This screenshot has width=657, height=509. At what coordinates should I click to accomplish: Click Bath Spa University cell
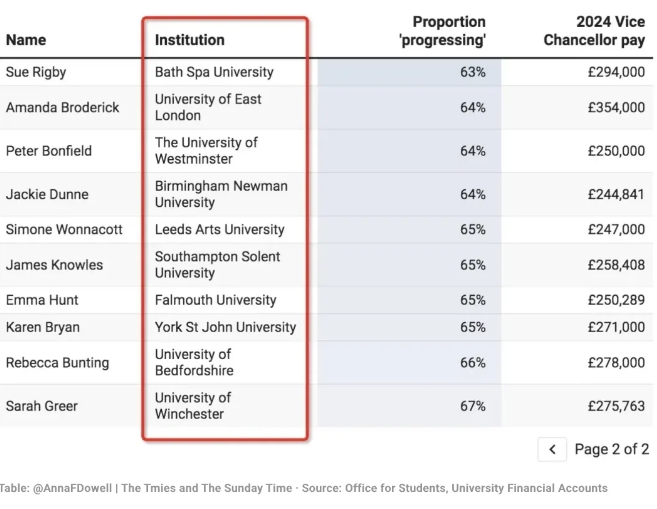[x=214, y=72]
